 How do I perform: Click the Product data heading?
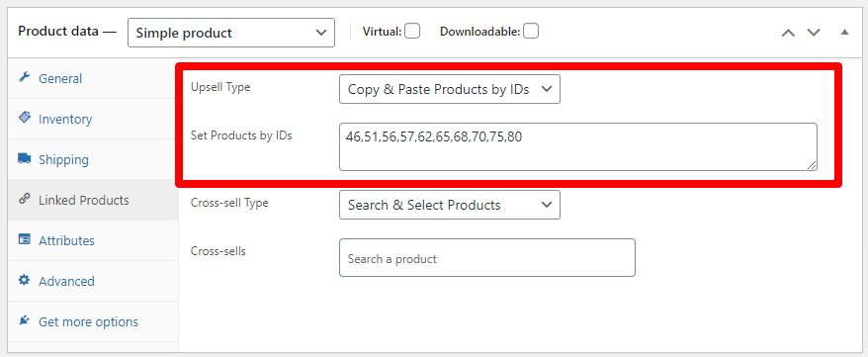[67, 31]
